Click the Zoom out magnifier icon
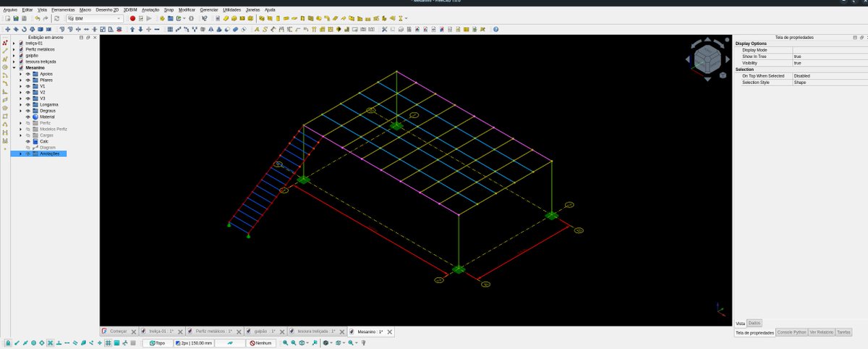Viewport: 868px width, 349px height. point(294,342)
